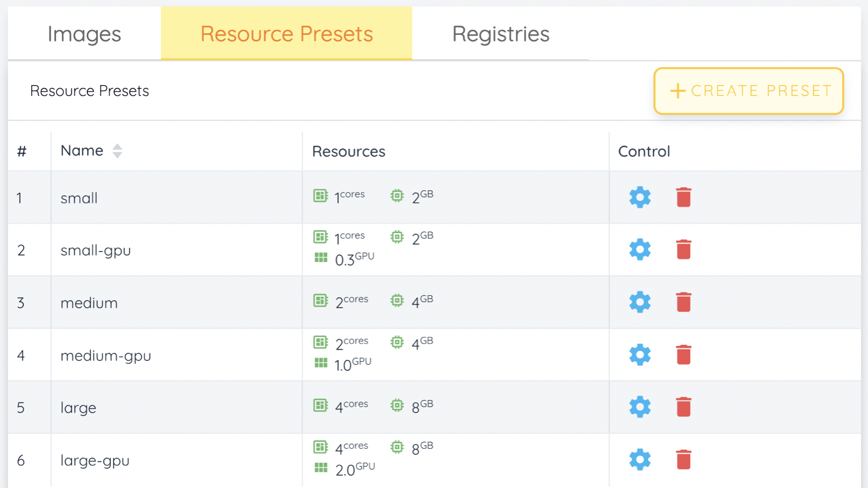Click CPU cores icon in small row
Viewport: 868px width, 488px height.
pos(320,196)
